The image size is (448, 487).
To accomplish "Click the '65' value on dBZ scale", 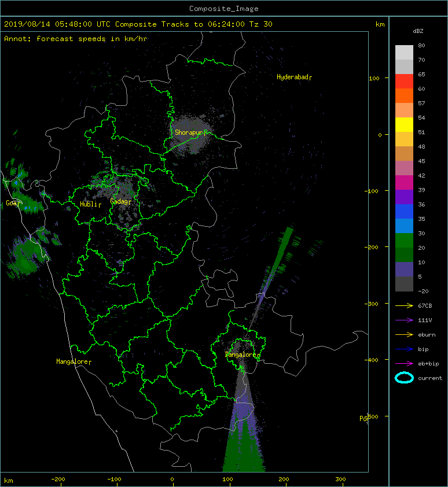I will click(x=421, y=74).
